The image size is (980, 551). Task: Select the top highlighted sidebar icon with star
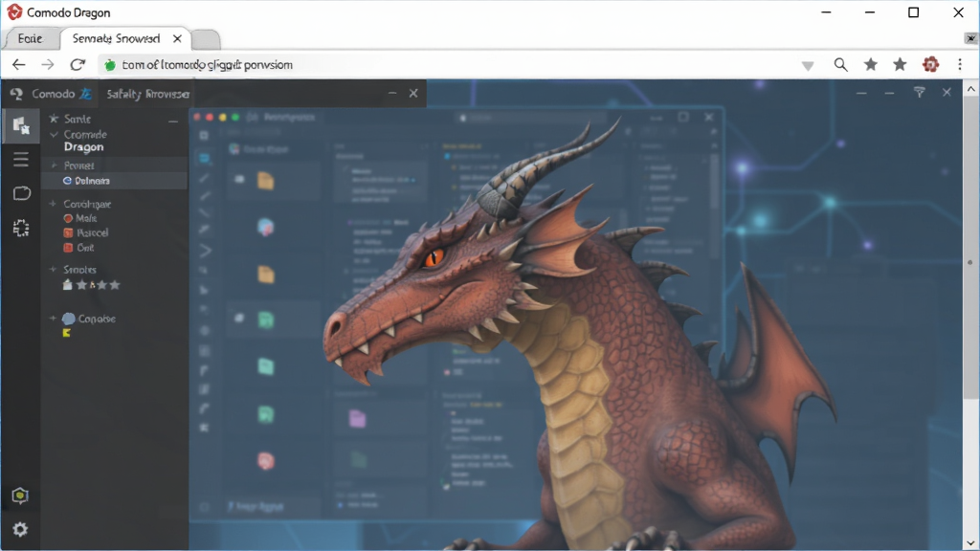coord(21,125)
